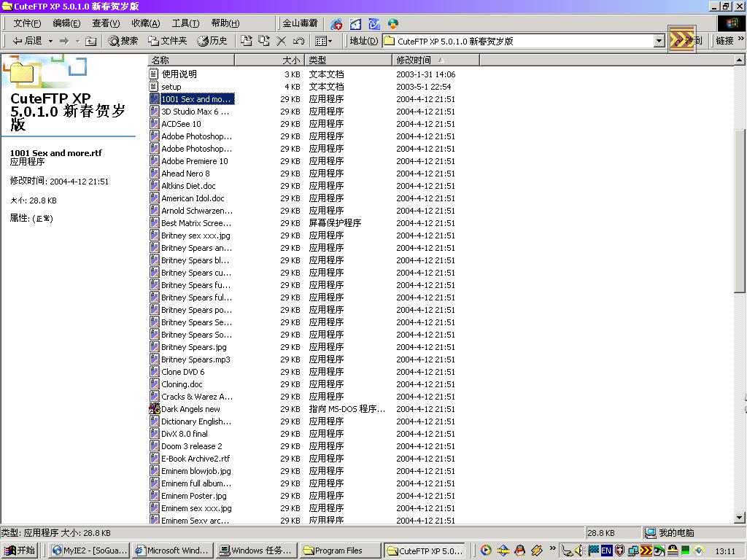Viewport: 747px width, 560px height.
Task: Click the volume speaker tray icon
Action: coord(579,551)
